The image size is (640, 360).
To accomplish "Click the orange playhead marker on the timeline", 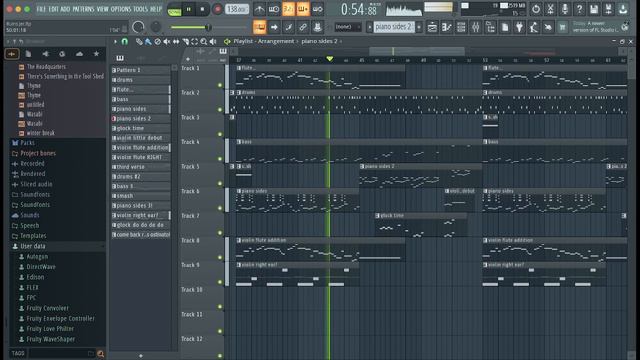I will pos(329,59).
